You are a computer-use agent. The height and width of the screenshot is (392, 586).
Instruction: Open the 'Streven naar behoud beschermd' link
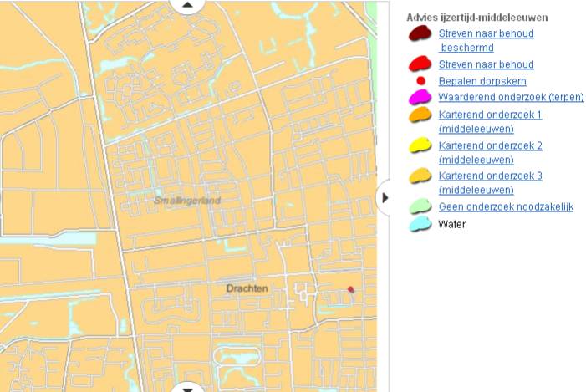click(x=486, y=40)
